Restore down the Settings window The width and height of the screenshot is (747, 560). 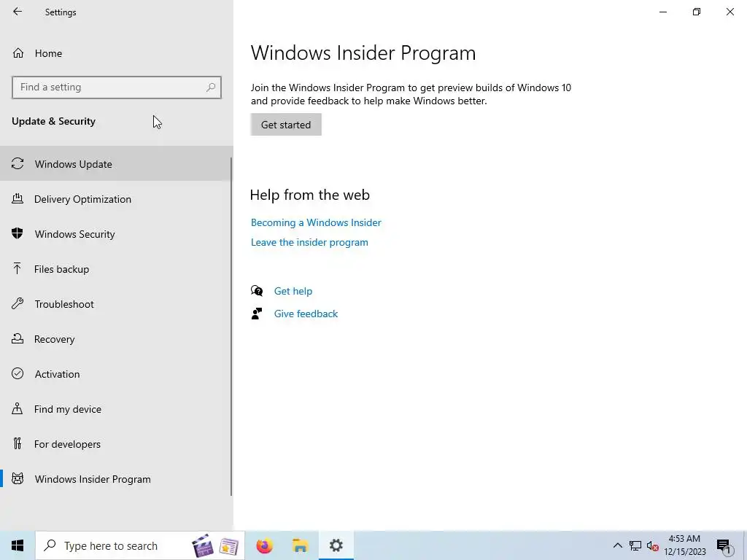pos(697,12)
